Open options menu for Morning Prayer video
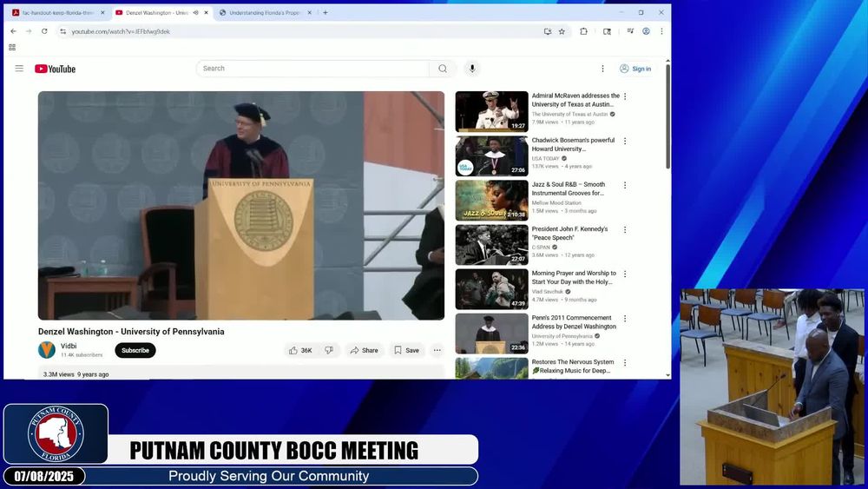The height and width of the screenshot is (489, 868). point(625,274)
